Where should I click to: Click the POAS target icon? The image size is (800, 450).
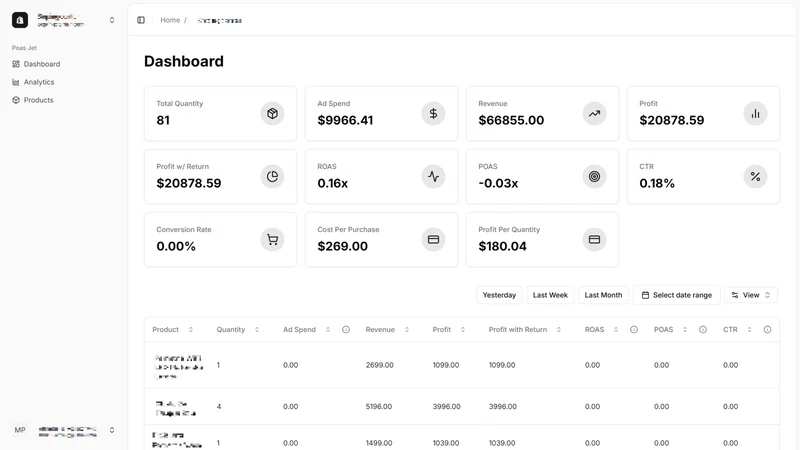[594, 177]
